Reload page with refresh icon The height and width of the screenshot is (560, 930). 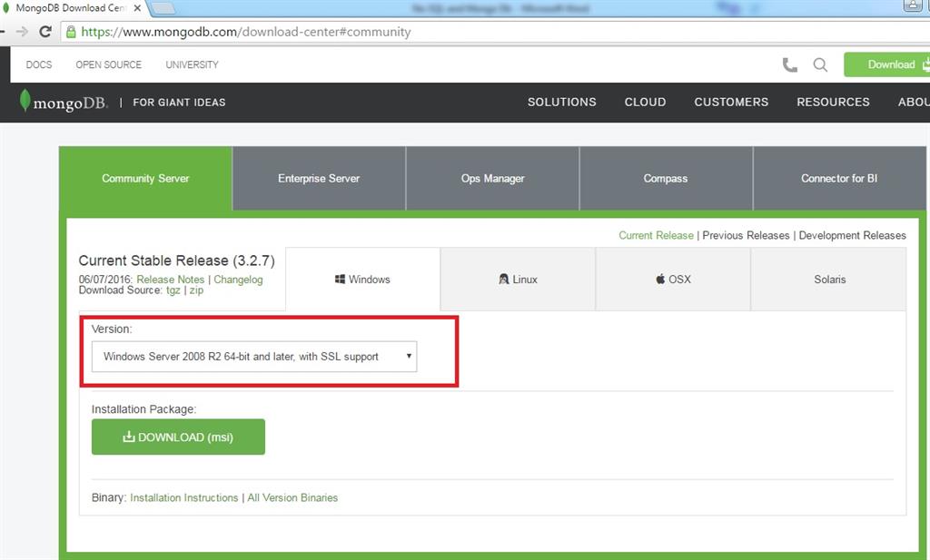pyautogui.click(x=45, y=32)
